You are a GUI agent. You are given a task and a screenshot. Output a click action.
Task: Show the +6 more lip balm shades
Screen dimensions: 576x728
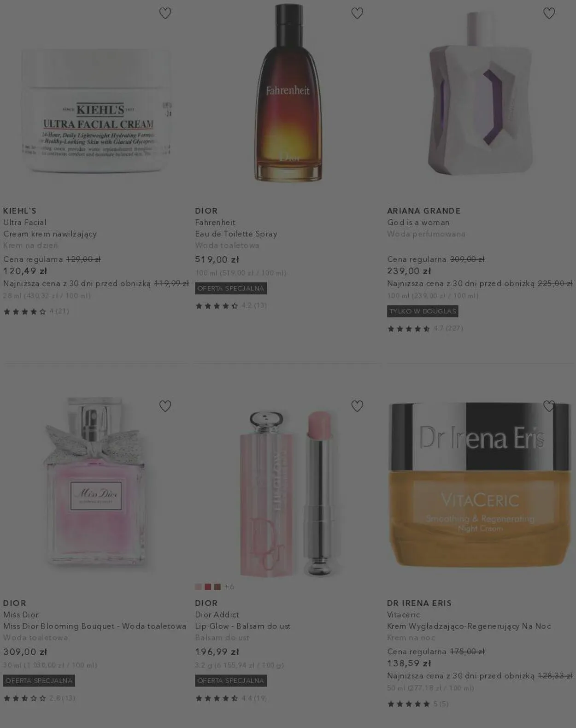click(229, 587)
